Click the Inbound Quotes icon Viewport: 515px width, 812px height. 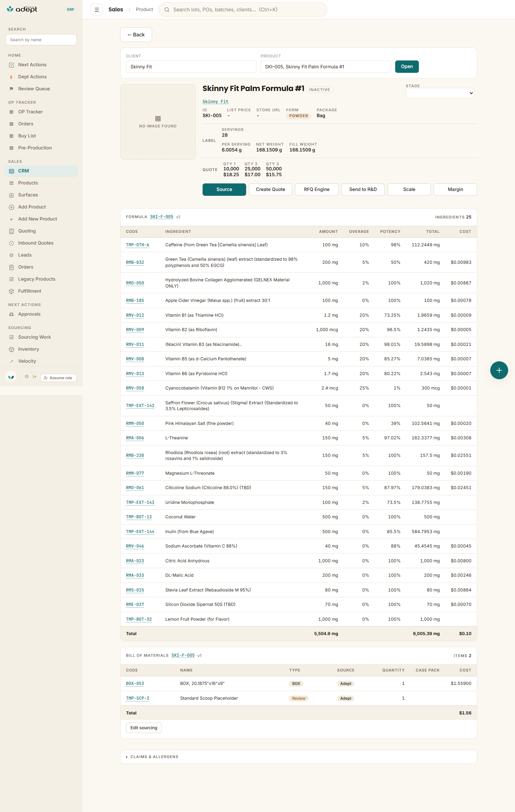(x=11, y=243)
